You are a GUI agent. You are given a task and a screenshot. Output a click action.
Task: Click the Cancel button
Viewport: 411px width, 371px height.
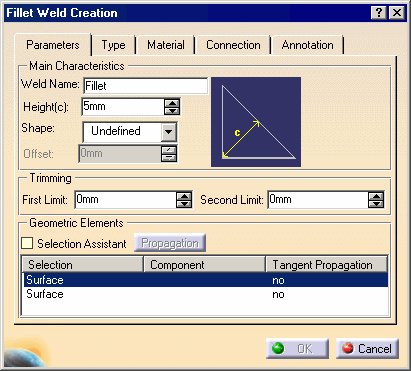367,349
